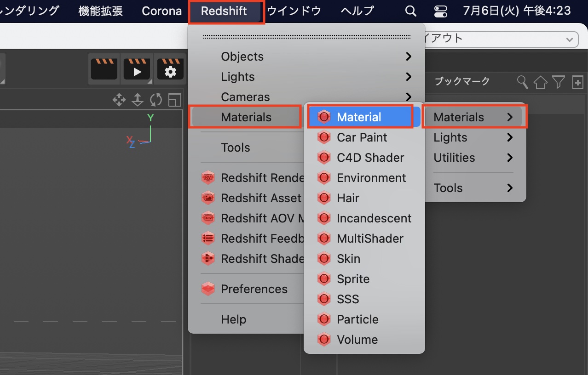
Task: Select Car Paint material
Action: point(362,137)
